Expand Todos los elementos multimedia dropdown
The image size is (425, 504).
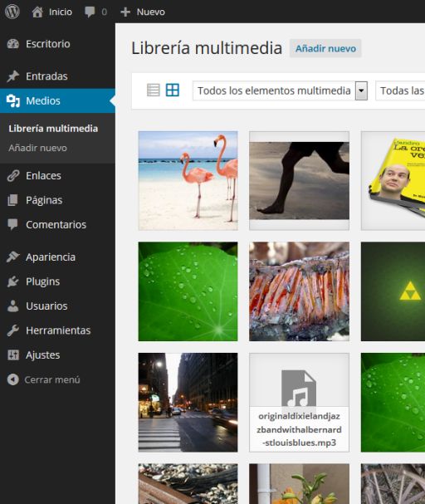280,91
